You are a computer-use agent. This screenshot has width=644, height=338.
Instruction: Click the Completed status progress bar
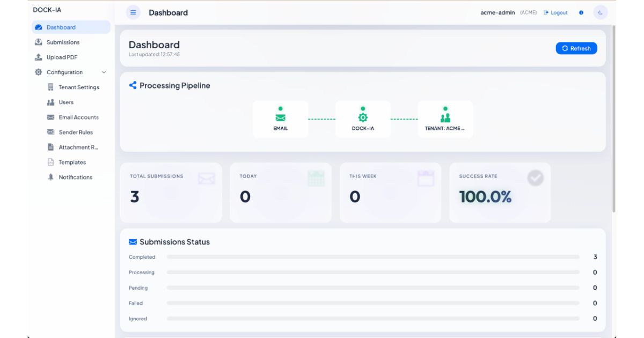point(373,257)
